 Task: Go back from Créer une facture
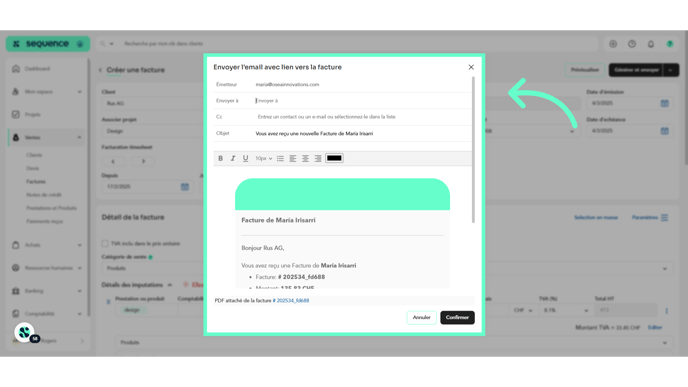tap(100, 70)
